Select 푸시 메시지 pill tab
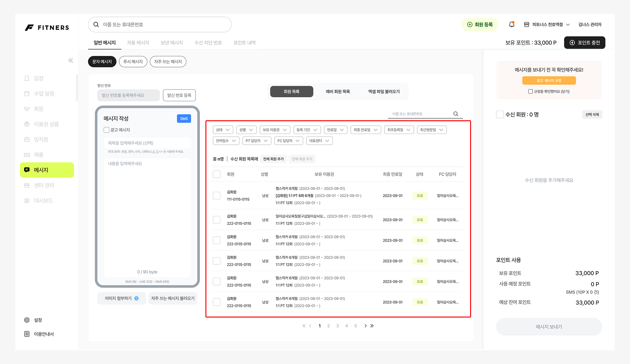The height and width of the screenshot is (364, 630). pyautogui.click(x=133, y=62)
